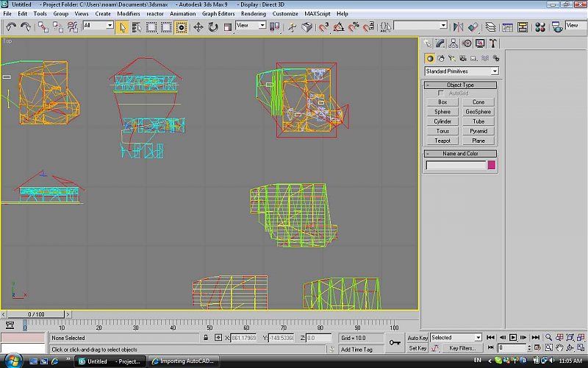Create a Teapot primitive
The image size is (588, 368).
pos(442,141)
